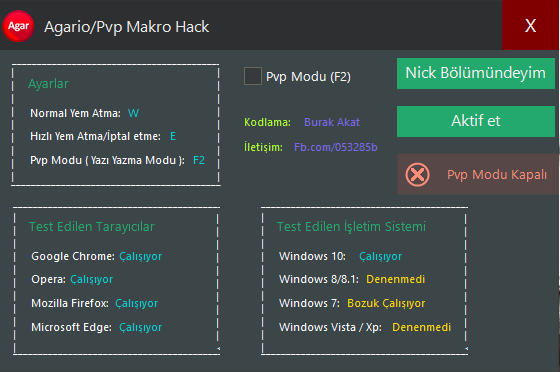Click the Mozilla Firefox row label
560x372 pixels.
tap(70, 303)
